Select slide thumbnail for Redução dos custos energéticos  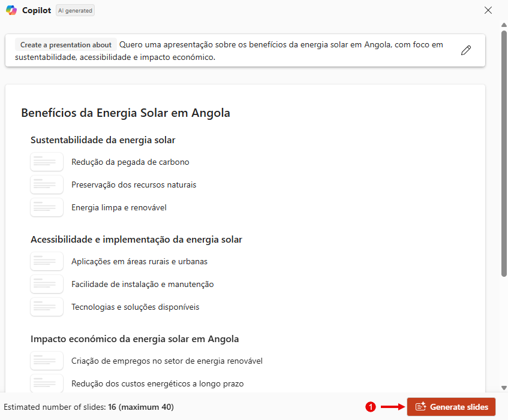47,383
